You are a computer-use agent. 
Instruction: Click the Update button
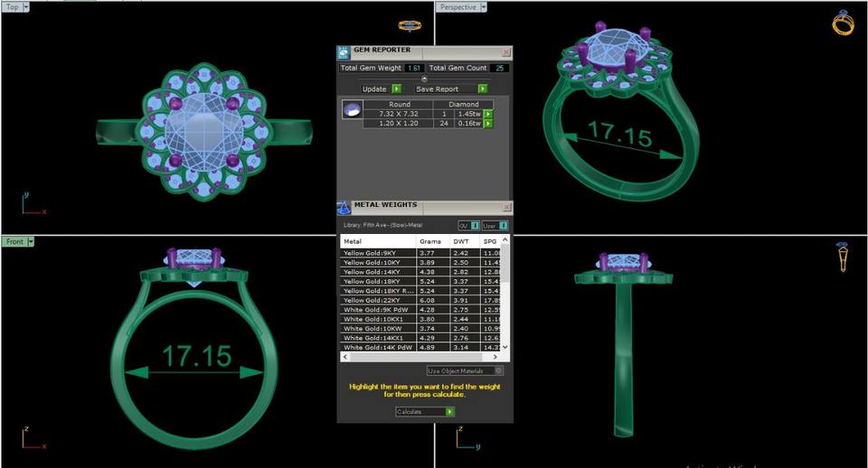click(382, 89)
